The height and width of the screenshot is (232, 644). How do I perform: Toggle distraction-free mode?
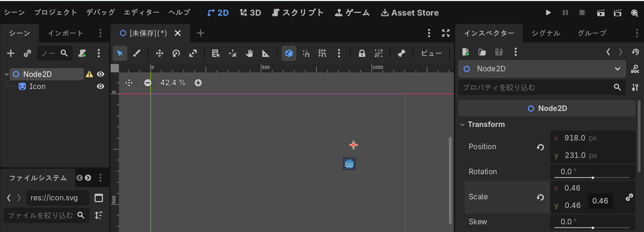tap(446, 33)
